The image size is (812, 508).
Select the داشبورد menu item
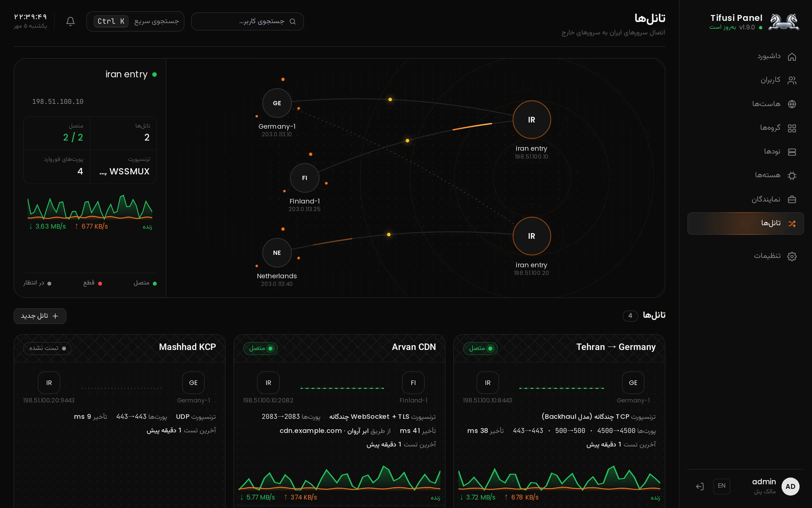point(745,56)
